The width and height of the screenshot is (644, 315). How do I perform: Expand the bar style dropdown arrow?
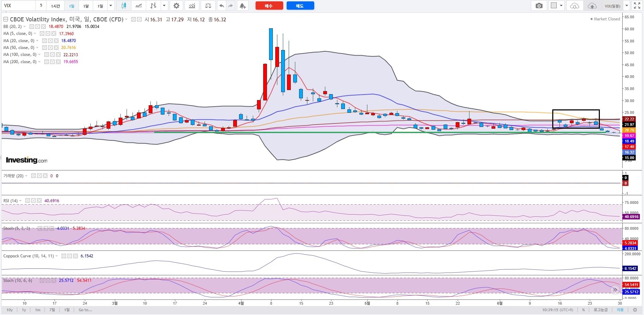(x=164, y=6)
